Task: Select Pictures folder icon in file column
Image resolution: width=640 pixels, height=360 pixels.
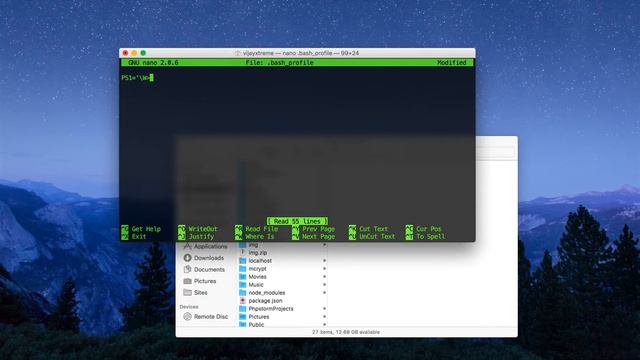Action: tap(242, 317)
